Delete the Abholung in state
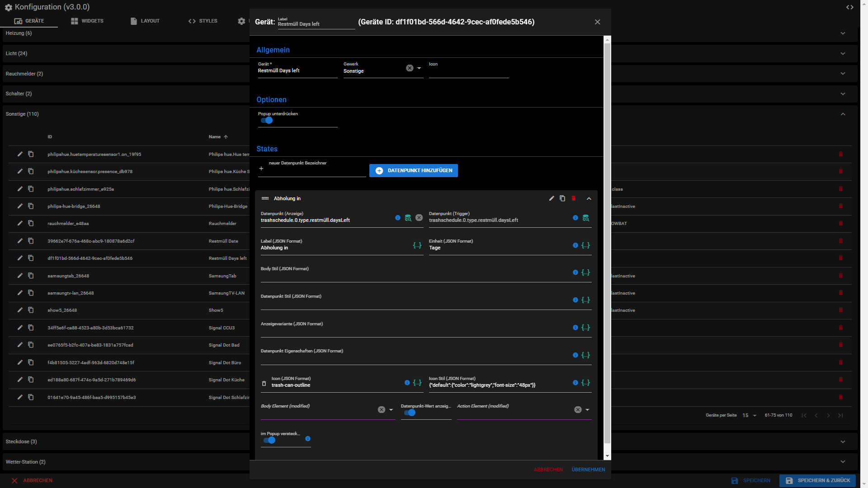The width and height of the screenshot is (868, 488). 574,198
